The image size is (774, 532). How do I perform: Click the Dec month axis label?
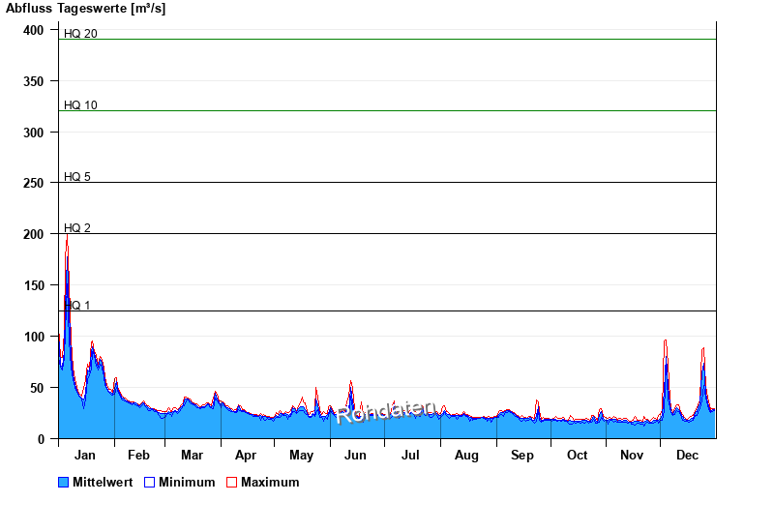687,455
